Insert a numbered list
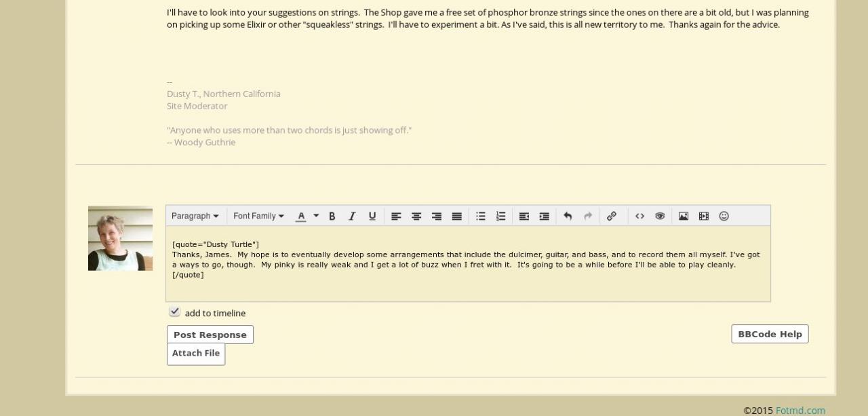This screenshot has height=416, width=868. pos(500,216)
